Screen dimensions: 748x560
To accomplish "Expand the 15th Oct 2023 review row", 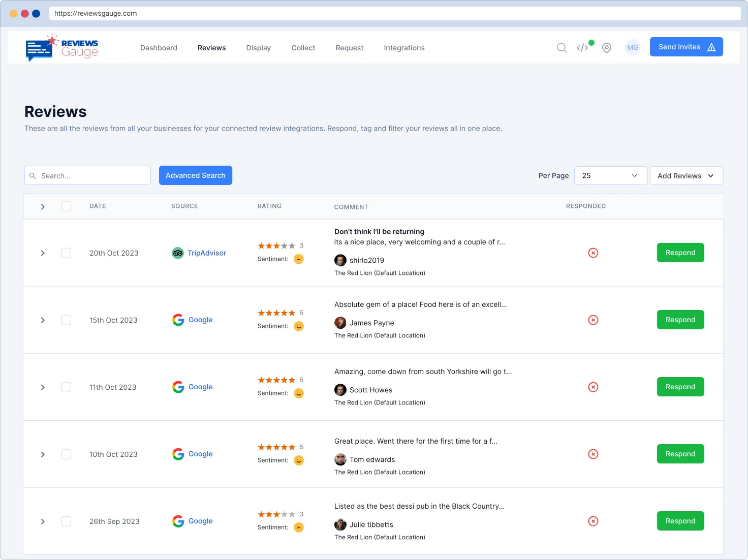I will [x=43, y=320].
